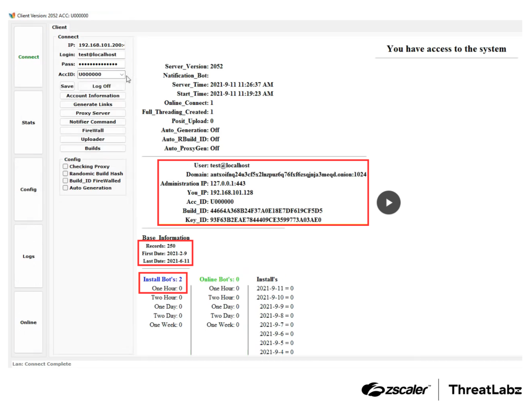The width and height of the screenshot is (532, 409).
Task: Open the Logs side panel
Action: [x=29, y=256]
